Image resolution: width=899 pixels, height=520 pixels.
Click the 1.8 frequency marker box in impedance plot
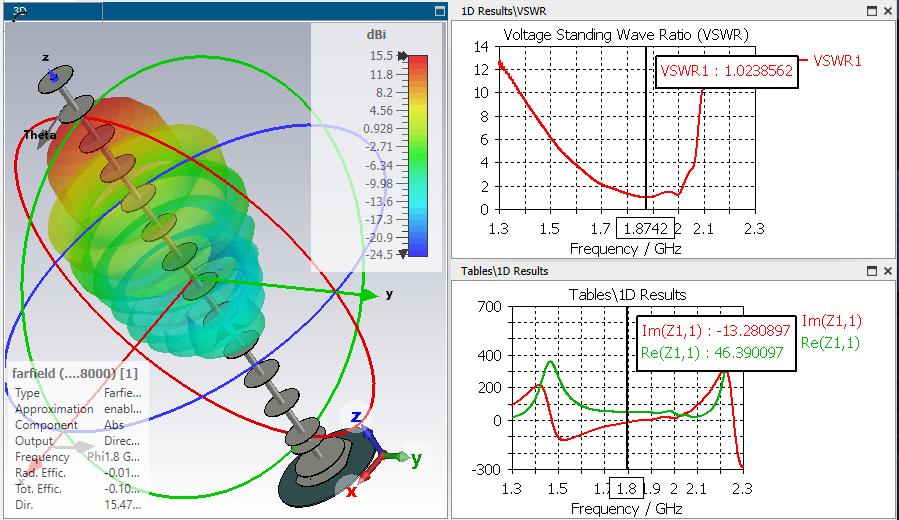click(x=626, y=488)
